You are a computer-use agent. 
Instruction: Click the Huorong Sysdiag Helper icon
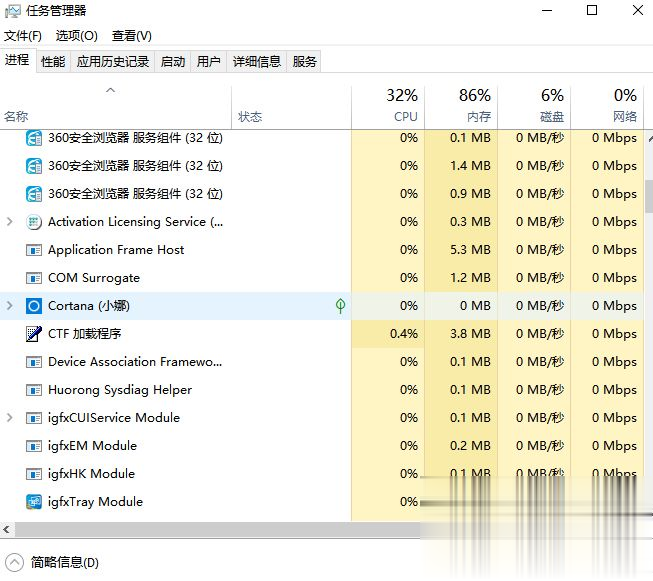pos(34,390)
